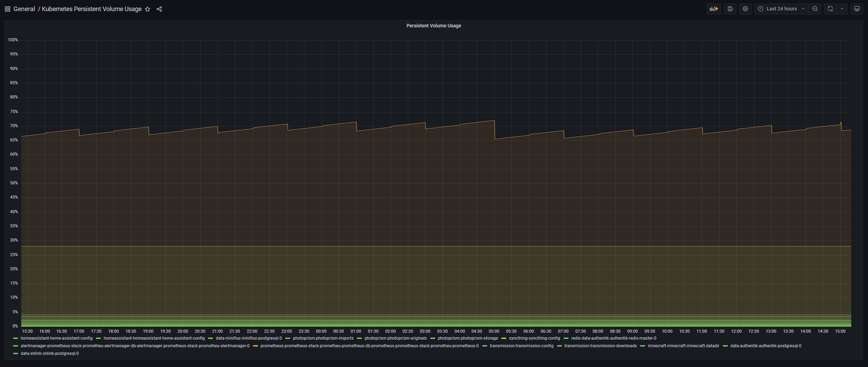Image resolution: width=868 pixels, height=367 pixels.
Task: Cycle view mode with the monitor icon
Action: 857,9
